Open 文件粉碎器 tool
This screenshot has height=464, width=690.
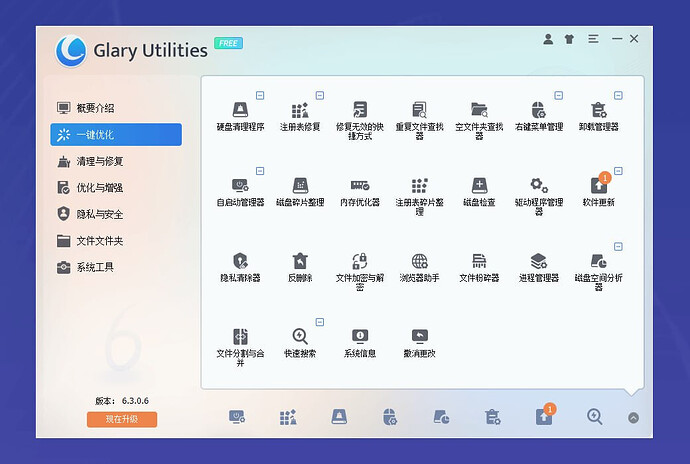[x=479, y=267]
